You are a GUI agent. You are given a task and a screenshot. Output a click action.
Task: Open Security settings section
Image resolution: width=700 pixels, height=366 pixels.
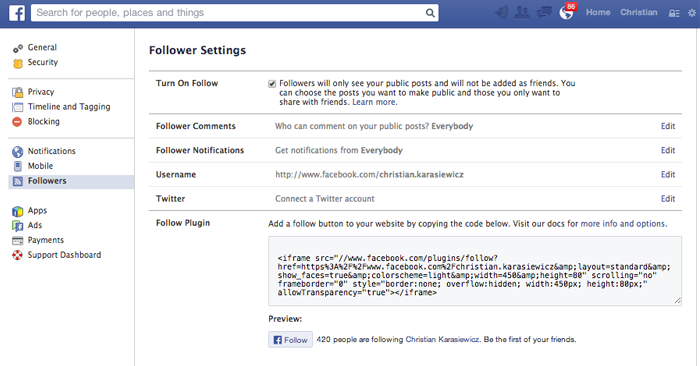(43, 62)
